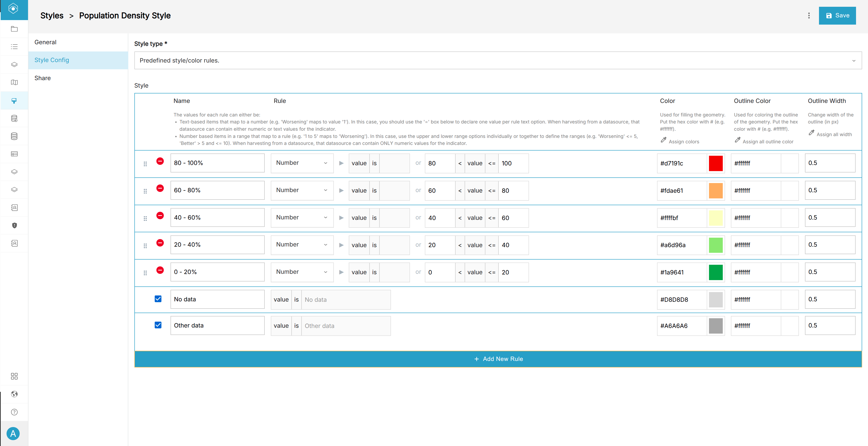Viewport: 868px width, 446px height.
Task: Edit Other data name field
Action: tap(217, 325)
